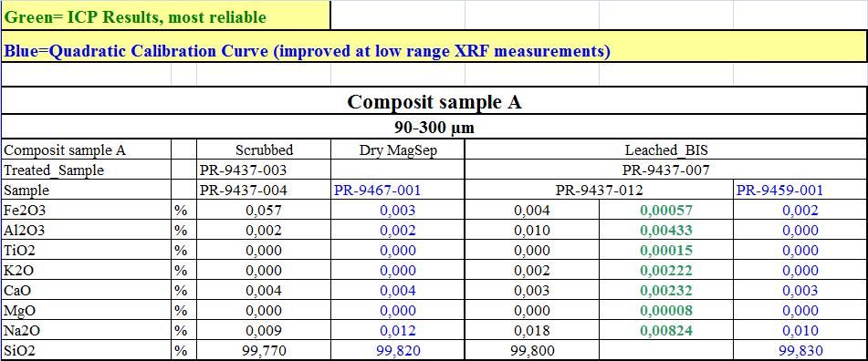Select the Fe2O3 row label
The width and height of the screenshot is (868, 361).
coord(87,210)
